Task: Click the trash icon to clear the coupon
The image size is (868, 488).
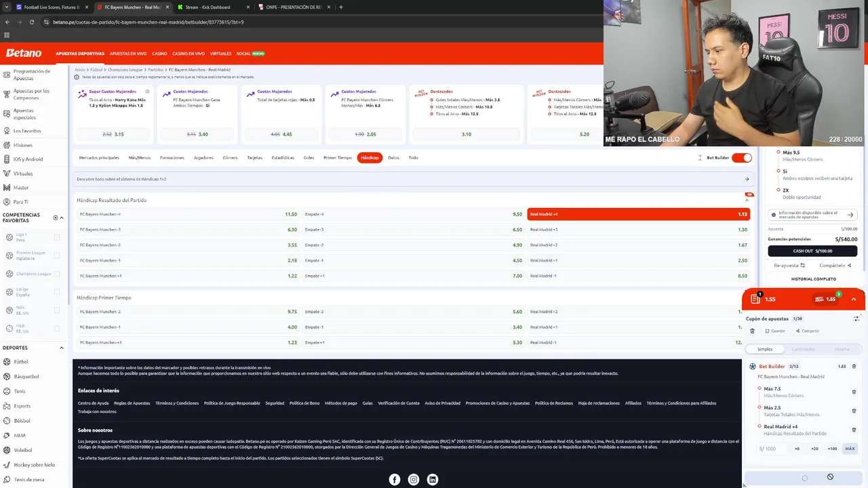Action: pyautogui.click(x=752, y=331)
